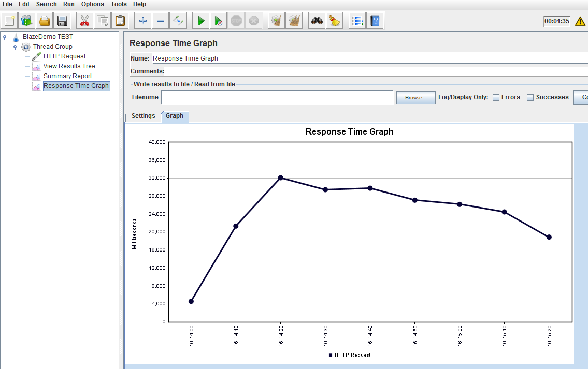
Task: Click the Clear All results icon
Action: [x=294, y=21]
